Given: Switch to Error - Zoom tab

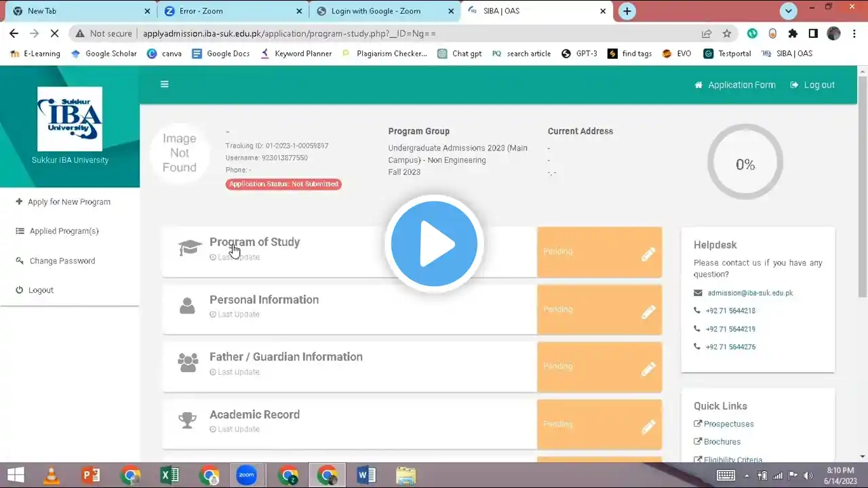Looking at the screenshot, I should (235, 11).
